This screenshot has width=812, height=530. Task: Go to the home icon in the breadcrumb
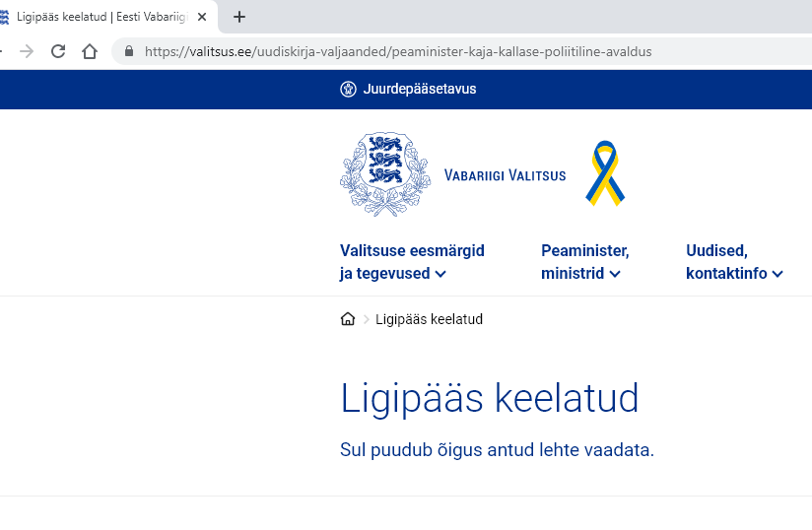348,319
